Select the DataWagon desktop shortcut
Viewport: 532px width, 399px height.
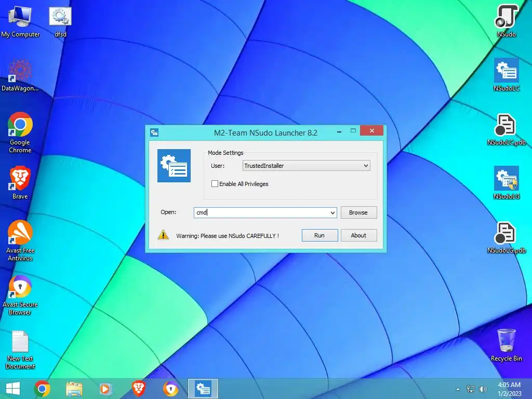[x=20, y=75]
